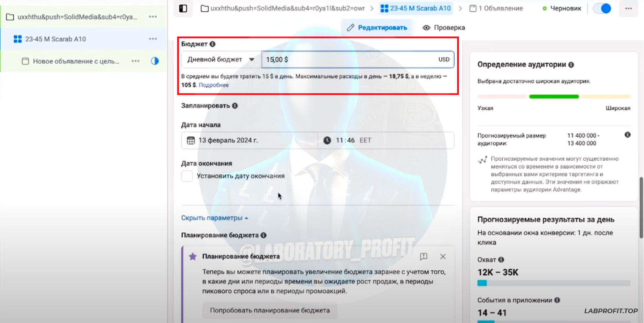644x323 pixels.
Task: Switch to the Проверка tab
Action: (x=444, y=28)
